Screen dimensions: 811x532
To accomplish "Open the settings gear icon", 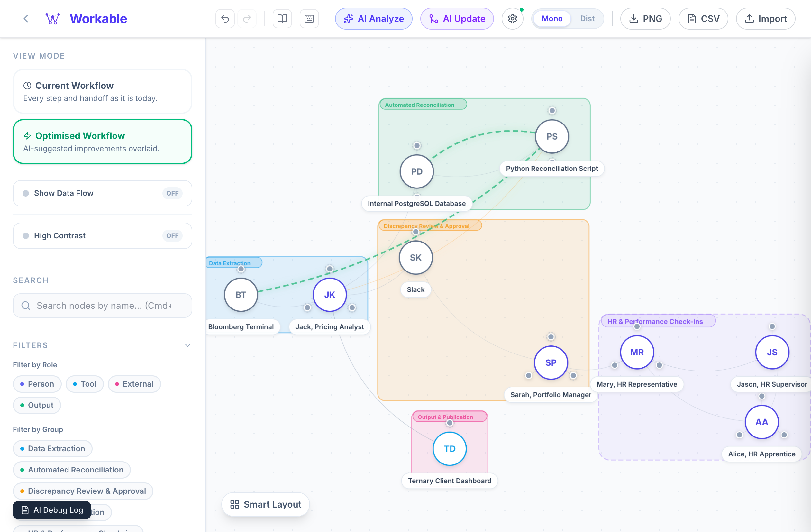I will tap(512, 18).
